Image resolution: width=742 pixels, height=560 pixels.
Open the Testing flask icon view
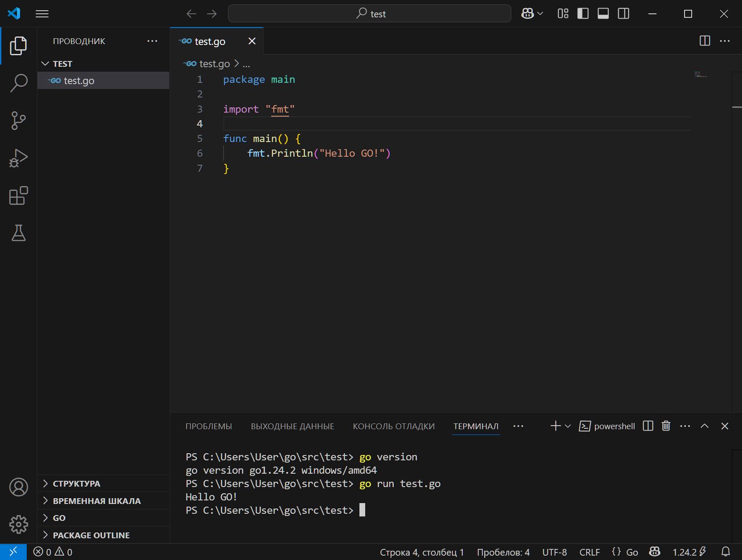[19, 233]
